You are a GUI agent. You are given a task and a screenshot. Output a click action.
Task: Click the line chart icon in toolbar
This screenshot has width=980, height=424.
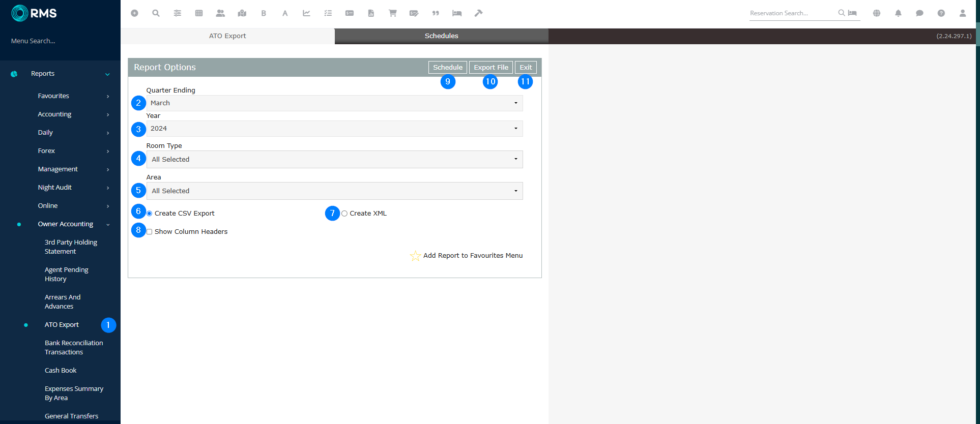point(306,13)
